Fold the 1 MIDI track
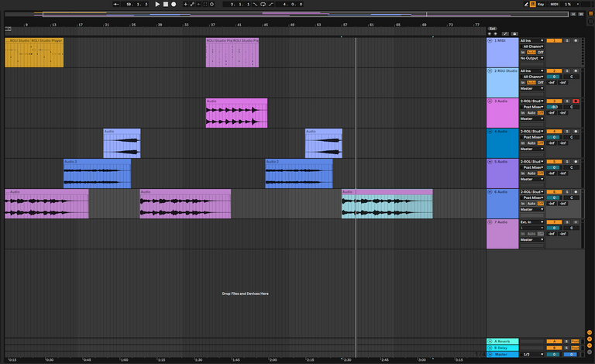The height and width of the screenshot is (364, 595). tap(490, 40)
